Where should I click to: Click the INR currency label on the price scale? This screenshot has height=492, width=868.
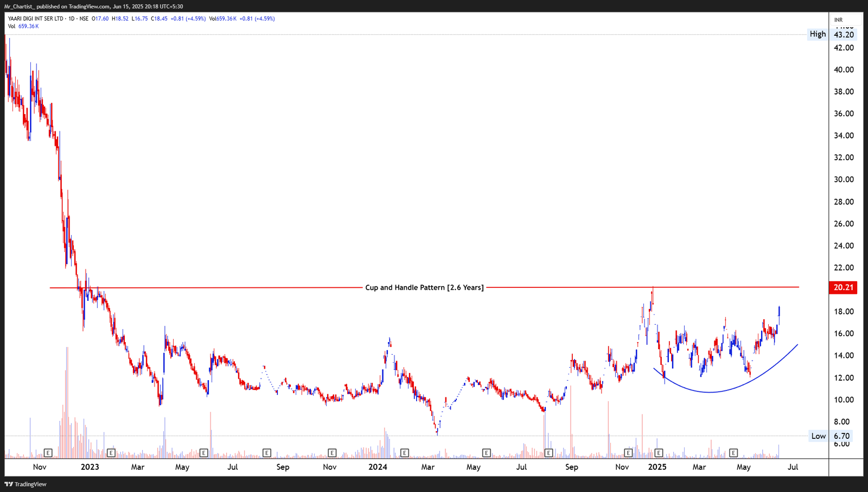(838, 18)
